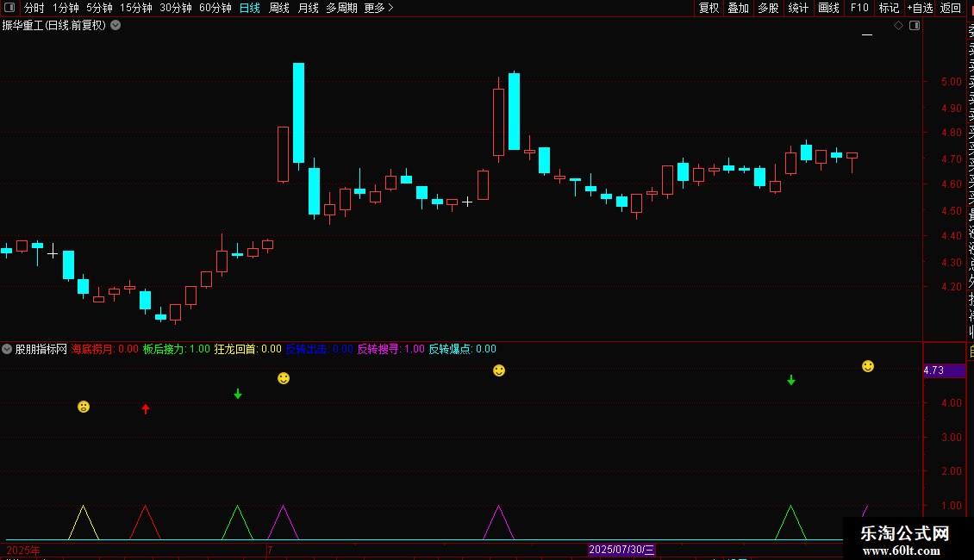The width and height of the screenshot is (974, 560).
Task: Select the 1分钟 period
Action: [x=66, y=8]
